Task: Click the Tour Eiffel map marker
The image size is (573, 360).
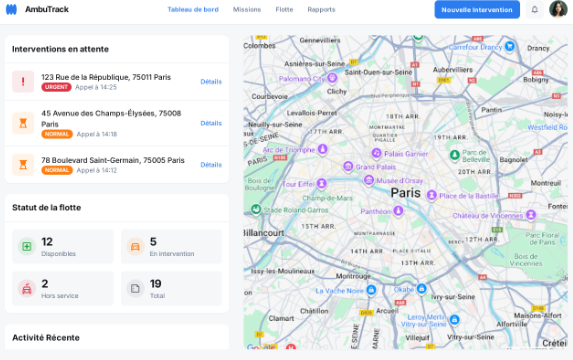Action: pos(322,183)
